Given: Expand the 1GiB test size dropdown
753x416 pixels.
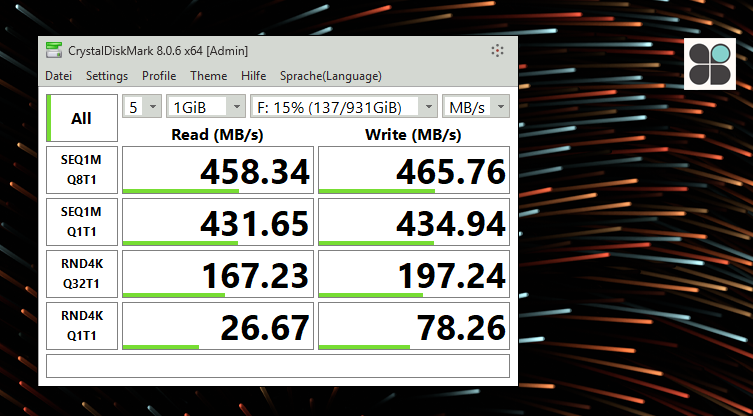Looking at the screenshot, I should coord(206,107).
